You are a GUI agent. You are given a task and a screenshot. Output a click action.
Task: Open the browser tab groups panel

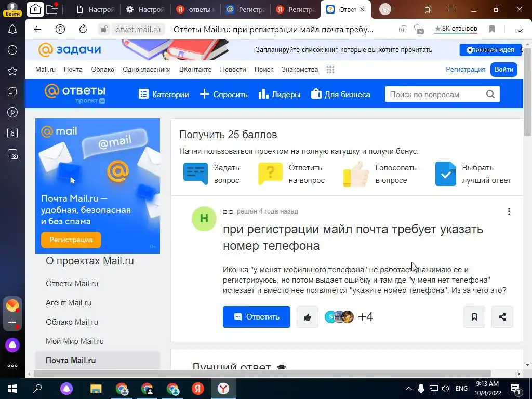point(428,9)
